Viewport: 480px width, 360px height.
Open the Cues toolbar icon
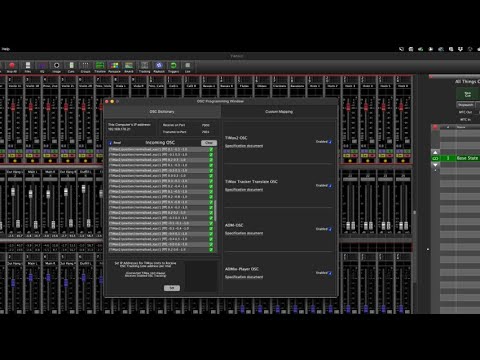pyautogui.click(x=71, y=66)
